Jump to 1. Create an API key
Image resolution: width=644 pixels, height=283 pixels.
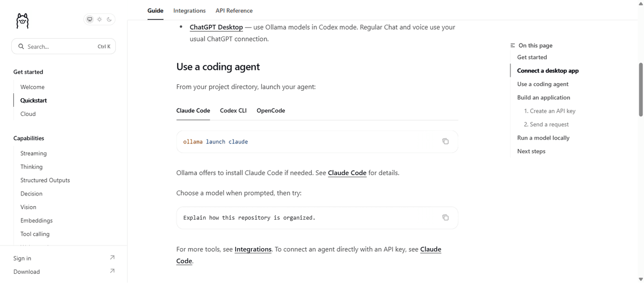pyautogui.click(x=550, y=111)
